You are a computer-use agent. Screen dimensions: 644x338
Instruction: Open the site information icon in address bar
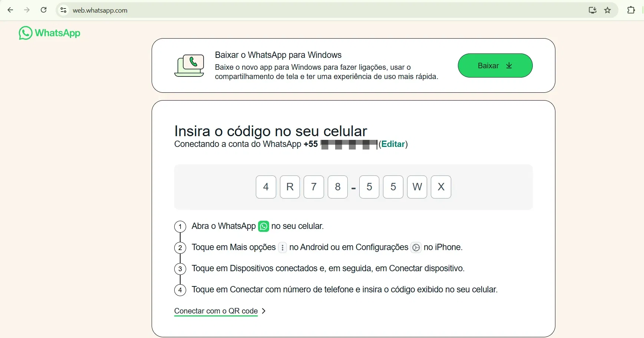pyautogui.click(x=63, y=10)
